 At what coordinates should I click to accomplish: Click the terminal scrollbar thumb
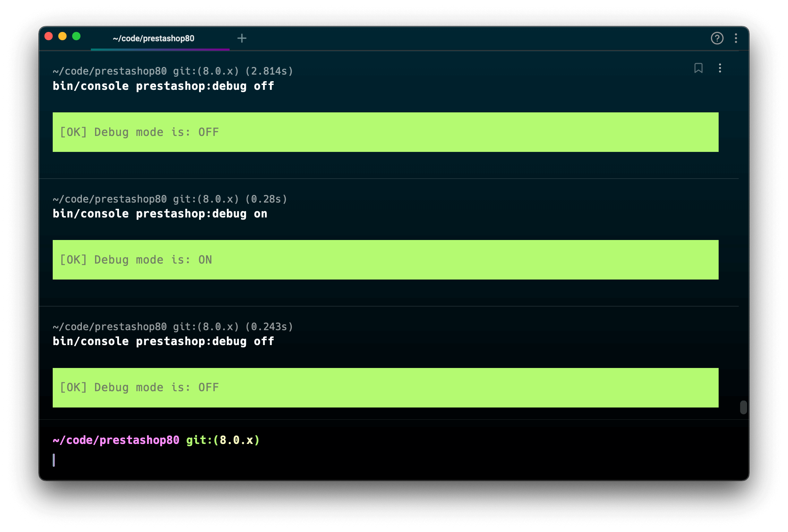click(743, 407)
